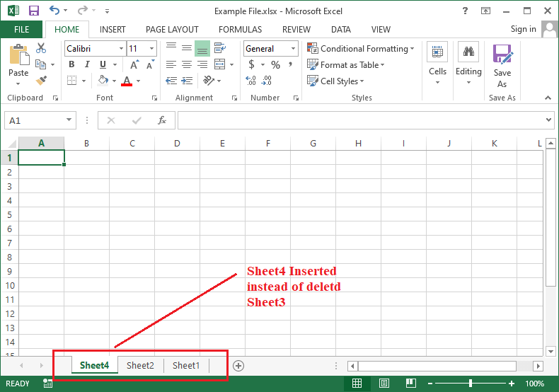This screenshot has width=559, height=392.
Task: Add new sheet with plus button
Action: 238,366
